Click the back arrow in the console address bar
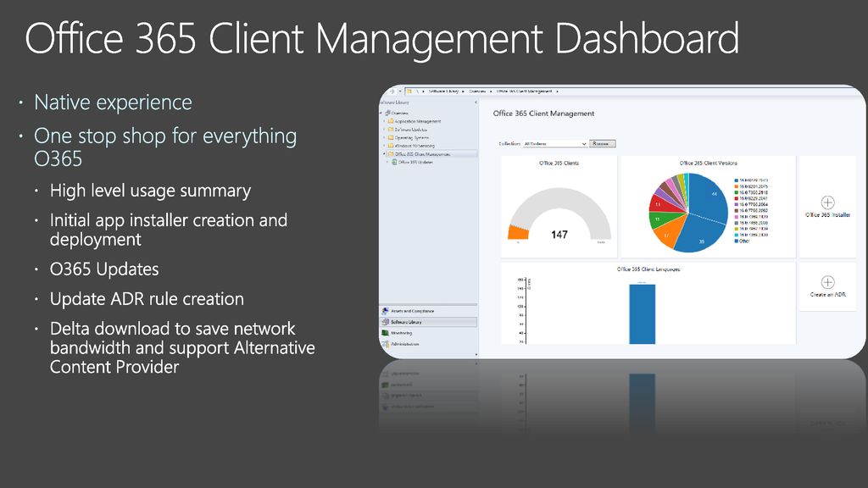 point(392,91)
